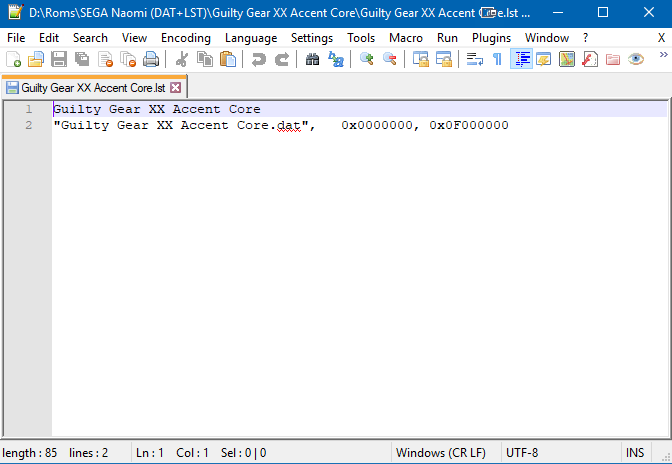Paste clipboard with Paste icon
The image size is (672, 464).
click(228, 59)
